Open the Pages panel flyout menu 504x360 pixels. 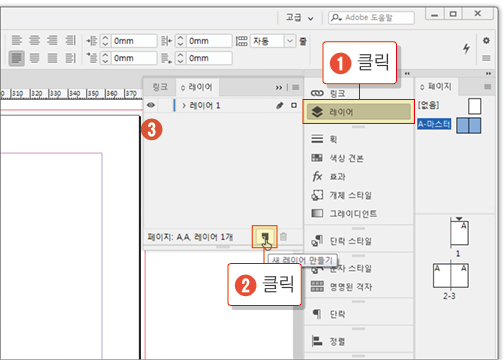click(487, 87)
